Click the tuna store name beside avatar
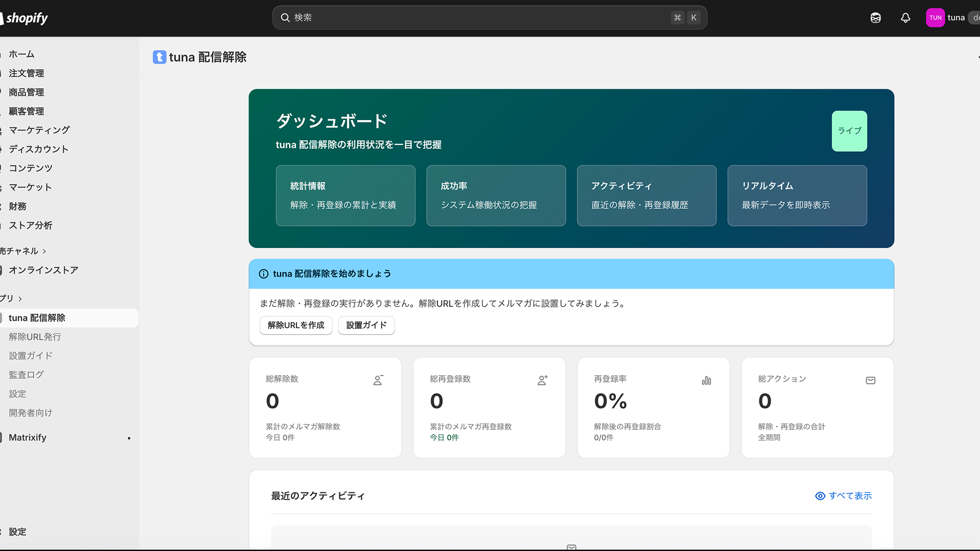This screenshot has width=980, height=551. coord(956,18)
